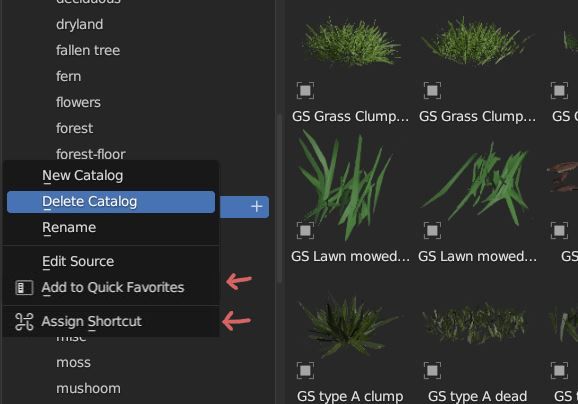Viewport: 578px width, 404px height.
Task: Select Assign Shortcut menu entry
Action: click(111, 321)
